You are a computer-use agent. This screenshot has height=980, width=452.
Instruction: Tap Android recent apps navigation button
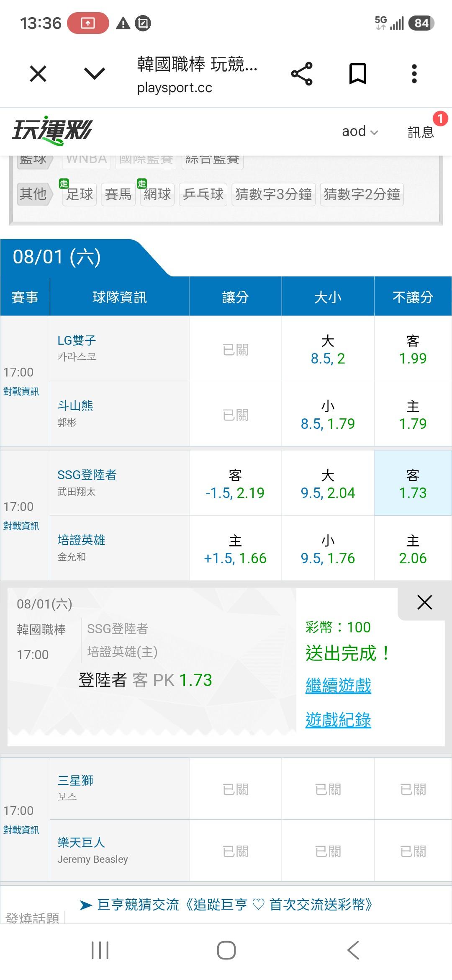(x=100, y=950)
